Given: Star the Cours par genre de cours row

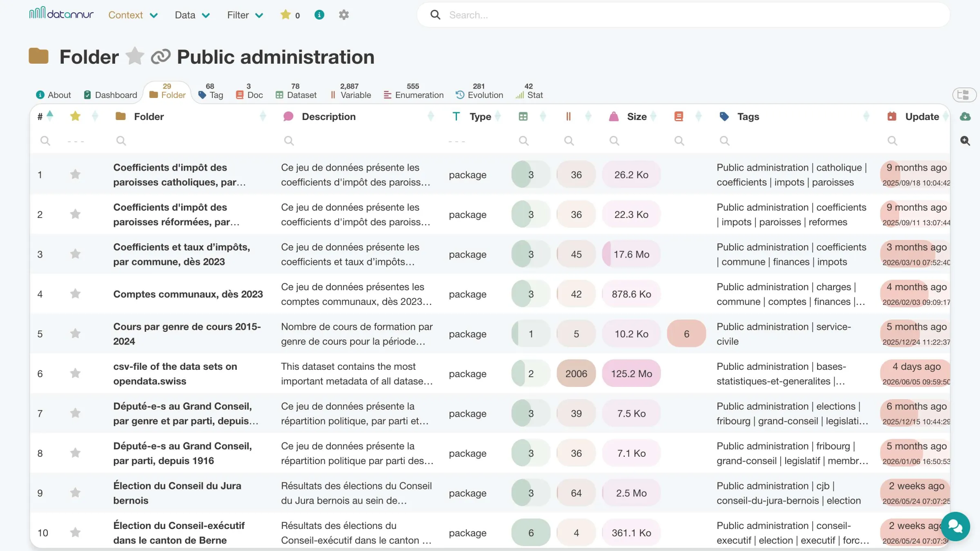Looking at the screenshot, I should coord(75,334).
